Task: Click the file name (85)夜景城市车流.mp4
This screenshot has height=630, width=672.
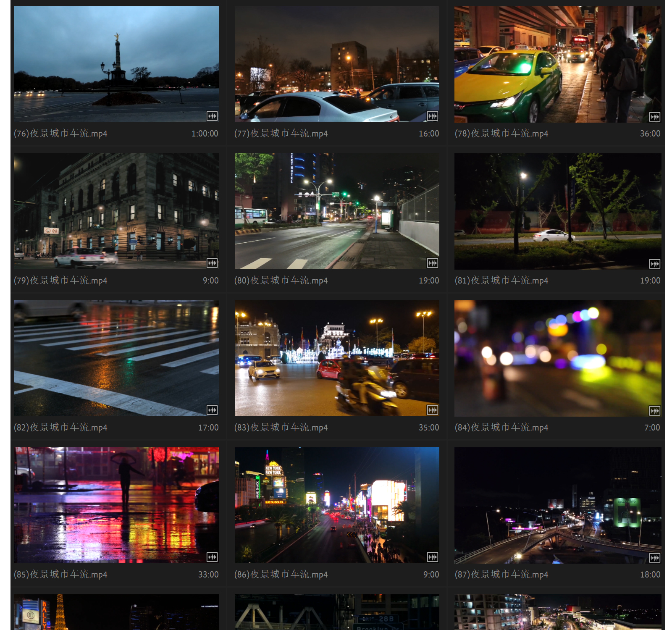Action: point(60,575)
